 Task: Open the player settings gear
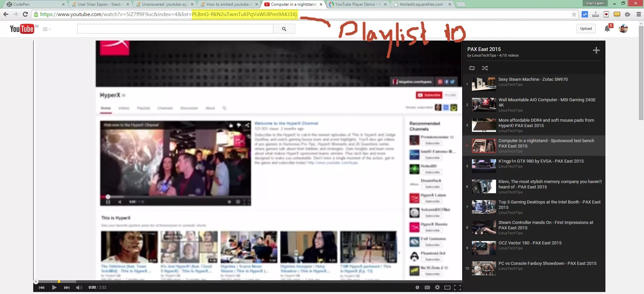pyautogui.click(x=437, y=287)
